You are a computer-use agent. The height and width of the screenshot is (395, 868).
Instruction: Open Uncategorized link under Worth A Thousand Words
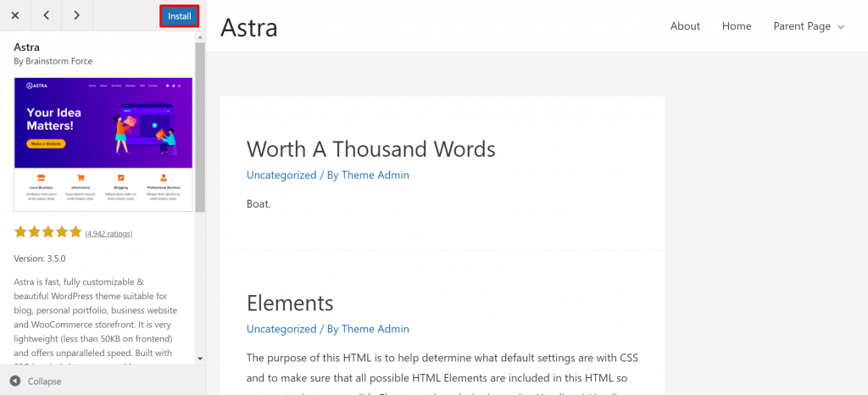pyautogui.click(x=281, y=175)
